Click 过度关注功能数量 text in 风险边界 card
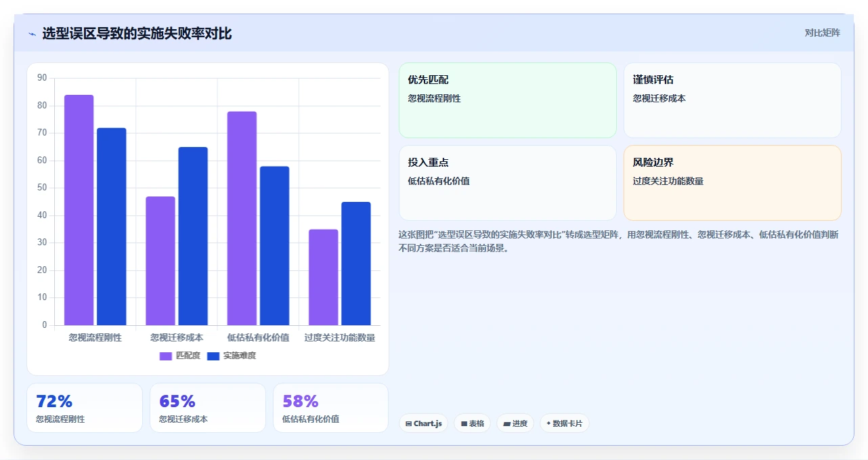The height and width of the screenshot is (460, 868). tap(668, 181)
